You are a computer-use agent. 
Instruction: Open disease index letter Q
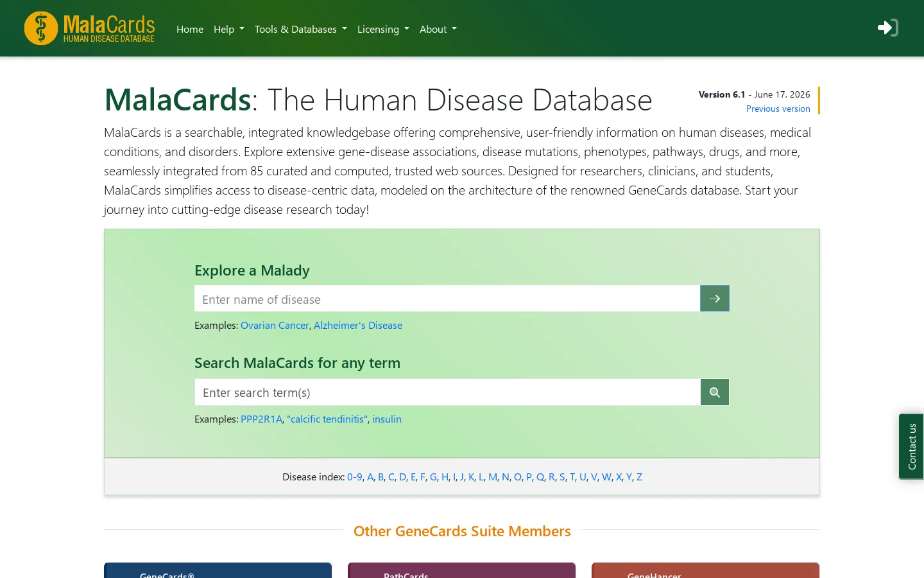point(540,477)
